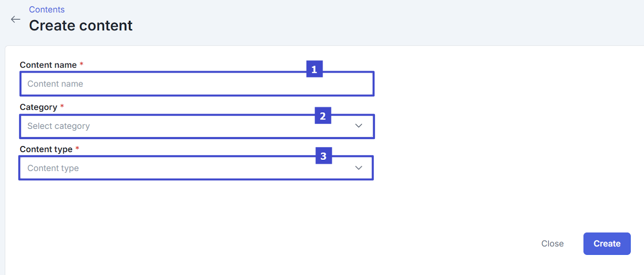Click the 'Content type' field label
The image size is (644, 275).
[46, 149]
